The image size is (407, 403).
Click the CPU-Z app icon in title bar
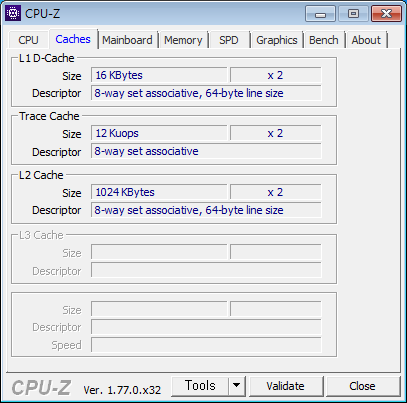[13, 13]
